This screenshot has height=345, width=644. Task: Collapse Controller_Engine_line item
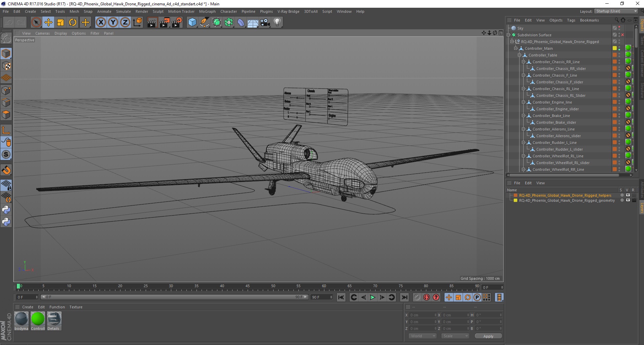point(523,102)
